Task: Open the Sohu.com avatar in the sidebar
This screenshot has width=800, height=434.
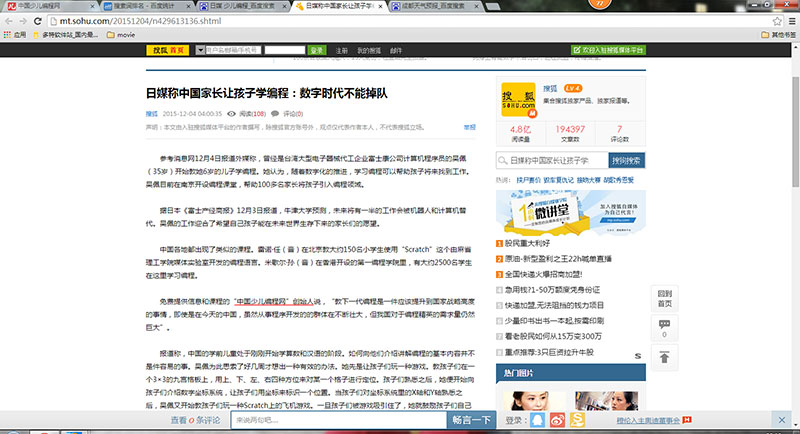Action: click(x=518, y=99)
